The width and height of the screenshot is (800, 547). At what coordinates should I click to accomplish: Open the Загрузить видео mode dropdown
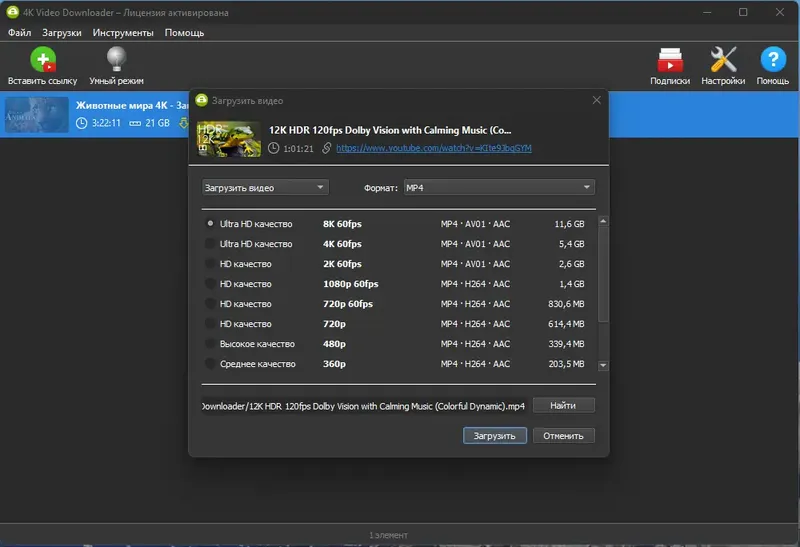pyautogui.click(x=265, y=187)
